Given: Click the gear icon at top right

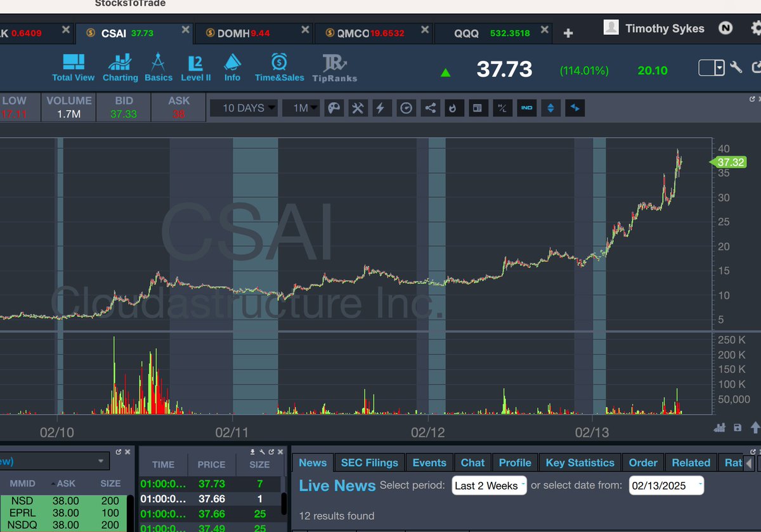Looking at the screenshot, I should tap(756, 28).
